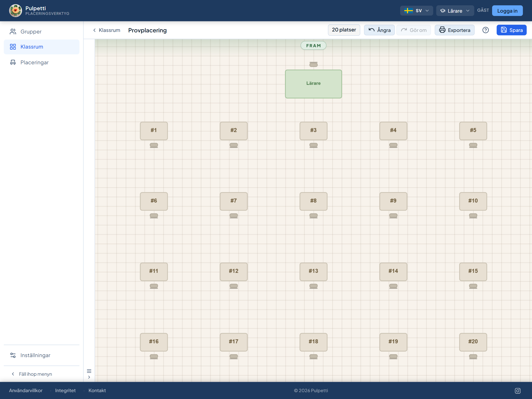This screenshot has height=399, width=532.
Task: Click the help question mark icon
Action: (485, 30)
